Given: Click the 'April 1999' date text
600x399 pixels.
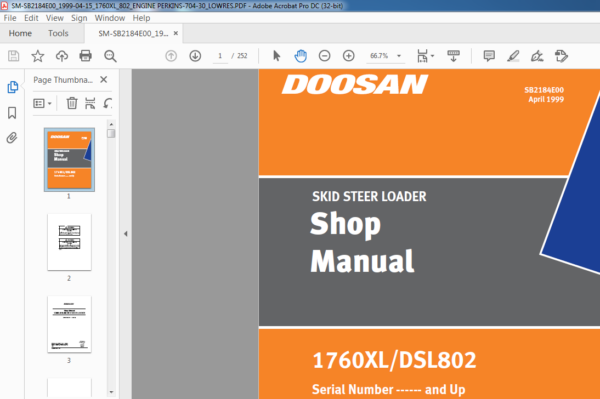Looking at the screenshot, I should pyautogui.click(x=546, y=99).
